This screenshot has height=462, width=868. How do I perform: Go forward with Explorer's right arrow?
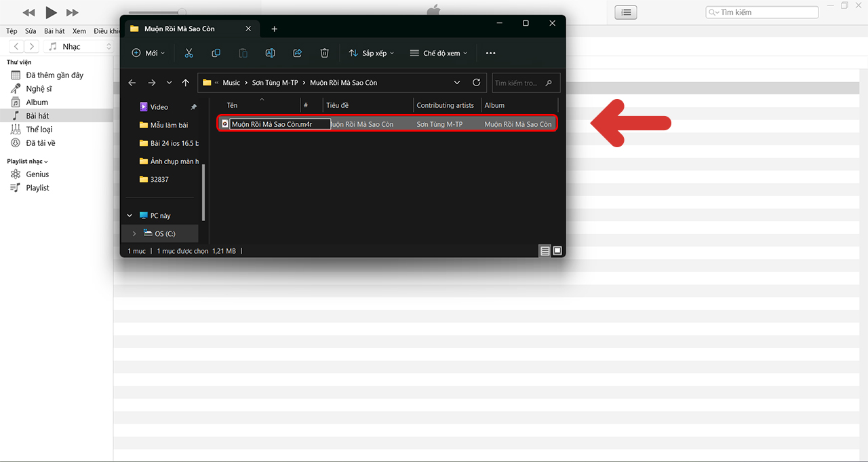click(151, 83)
